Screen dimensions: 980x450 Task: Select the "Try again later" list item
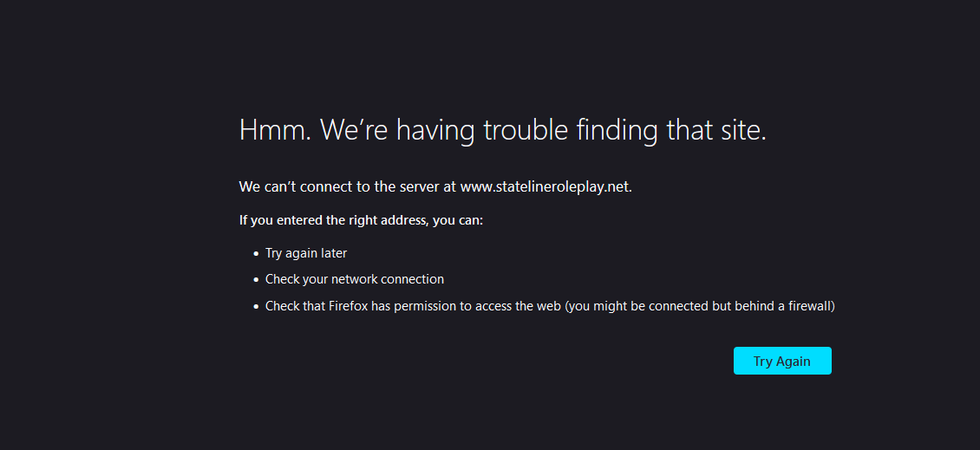pyautogui.click(x=306, y=253)
